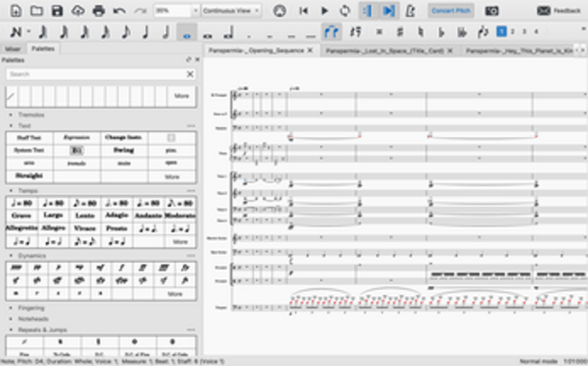Open the Continuous View dropdown
This screenshot has width=588, height=366.
pos(231,10)
